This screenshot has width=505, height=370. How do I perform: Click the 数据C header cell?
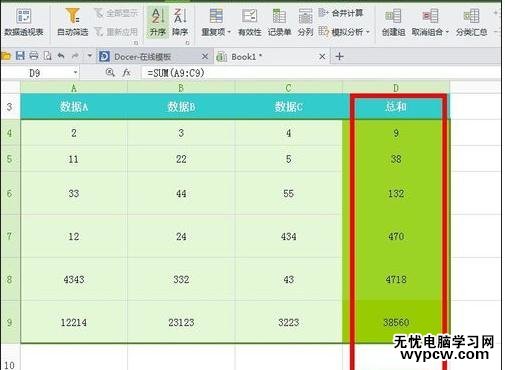click(x=288, y=107)
